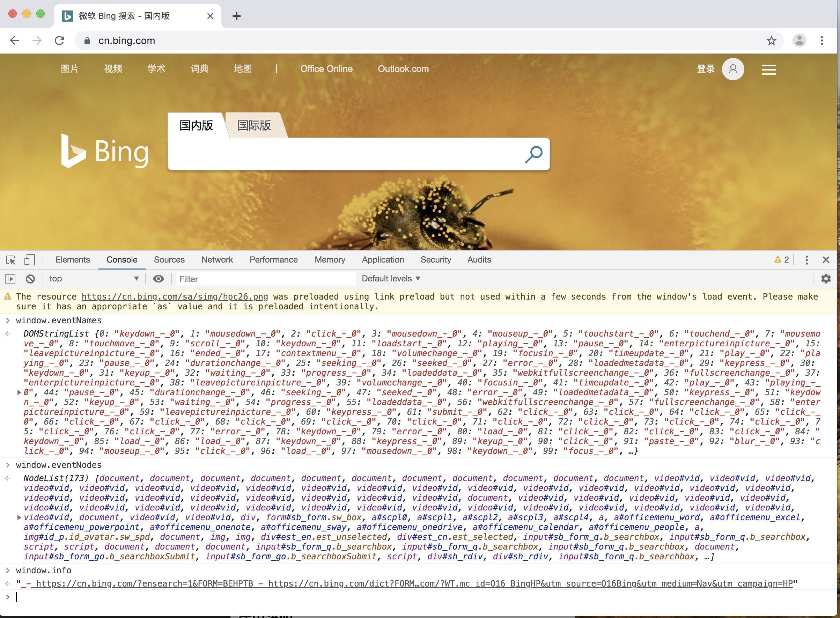Screen dimensions: 840x618
Task: Show the console sidebar panel icon
Action: [10, 279]
